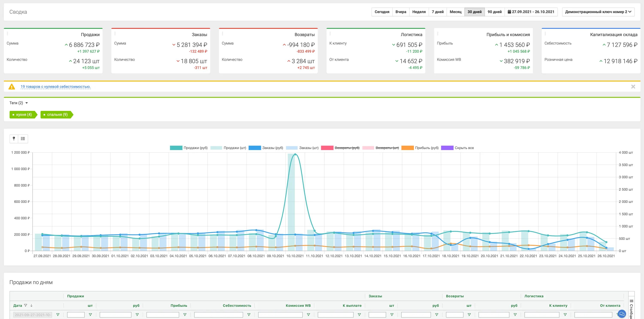The image size is (644, 319).
Task: Click the yellow warning triangle icon
Action: [x=12, y=87]
